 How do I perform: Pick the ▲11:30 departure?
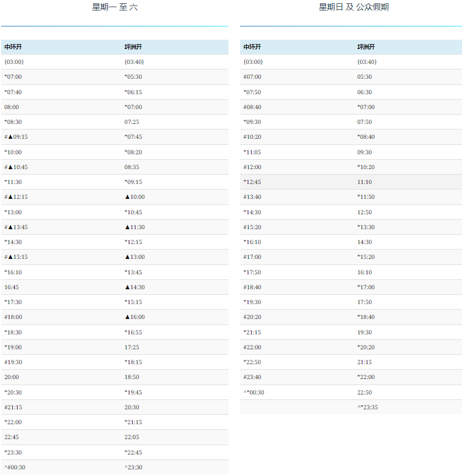coord(135,227)
